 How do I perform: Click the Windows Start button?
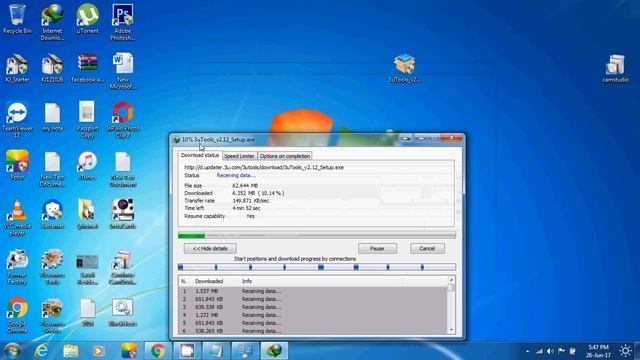[x=12, y=351]
